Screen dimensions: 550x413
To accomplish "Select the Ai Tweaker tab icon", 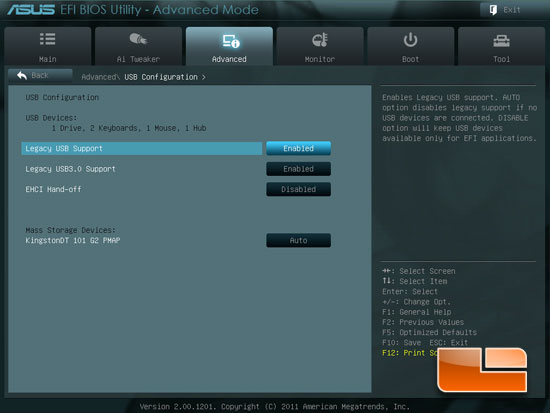I will point(138,39).
